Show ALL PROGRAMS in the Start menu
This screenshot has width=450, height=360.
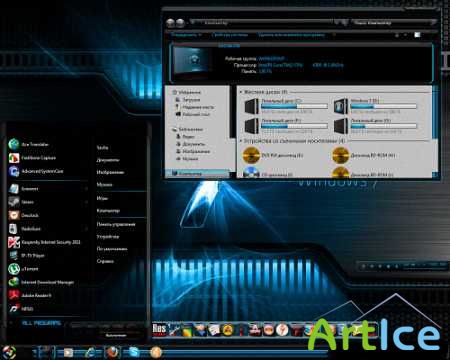[x=41, y=323]
